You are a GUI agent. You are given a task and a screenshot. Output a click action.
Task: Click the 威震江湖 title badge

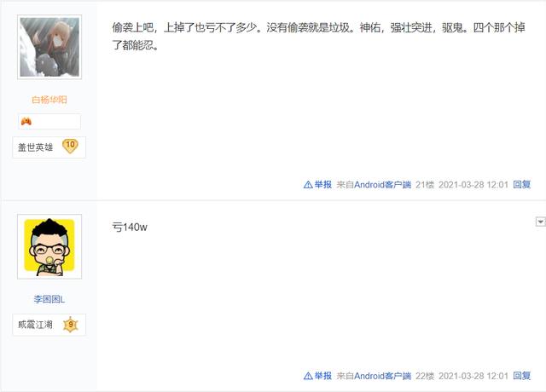[36, 325]
